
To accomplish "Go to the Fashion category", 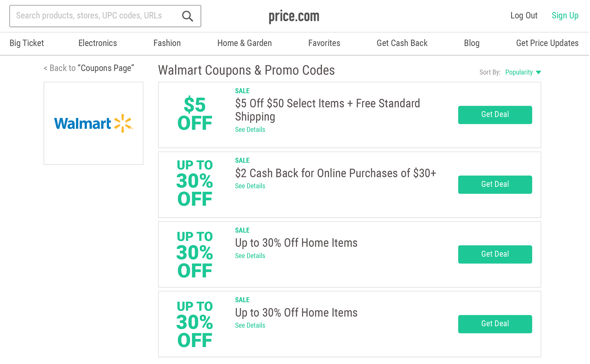I will (x=167, y=43).
